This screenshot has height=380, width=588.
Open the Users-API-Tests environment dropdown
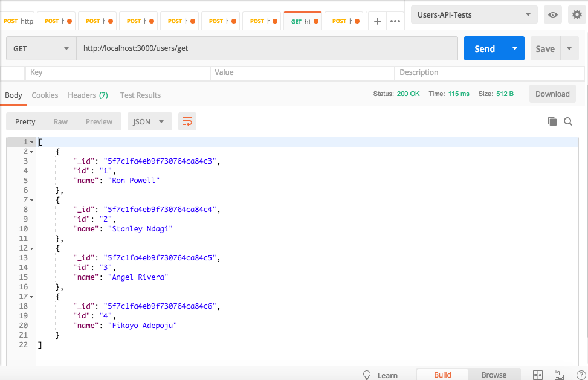473,14
